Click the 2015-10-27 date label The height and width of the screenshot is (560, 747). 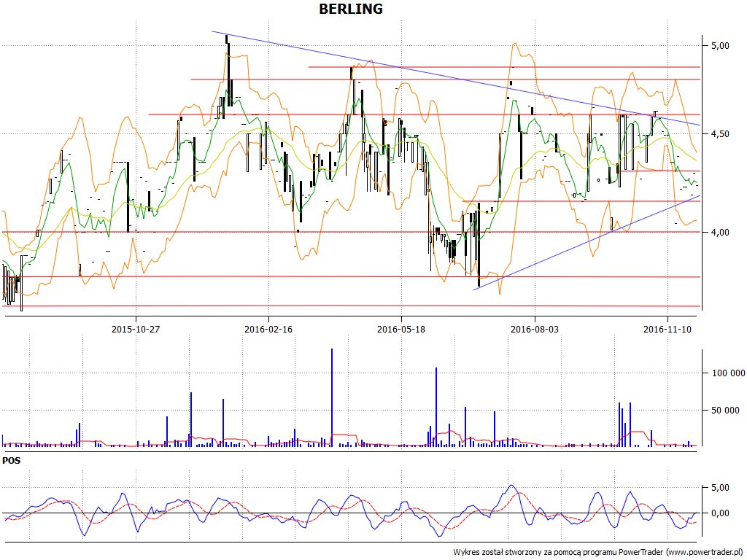[136, 329]
